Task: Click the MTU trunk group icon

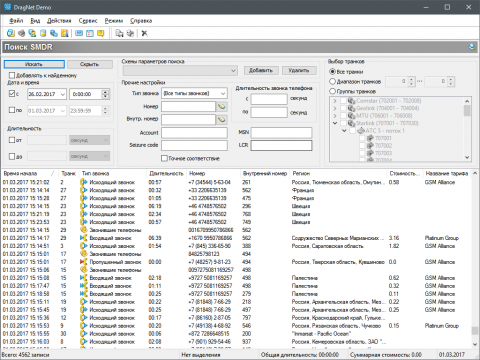Action: [351, 116]
